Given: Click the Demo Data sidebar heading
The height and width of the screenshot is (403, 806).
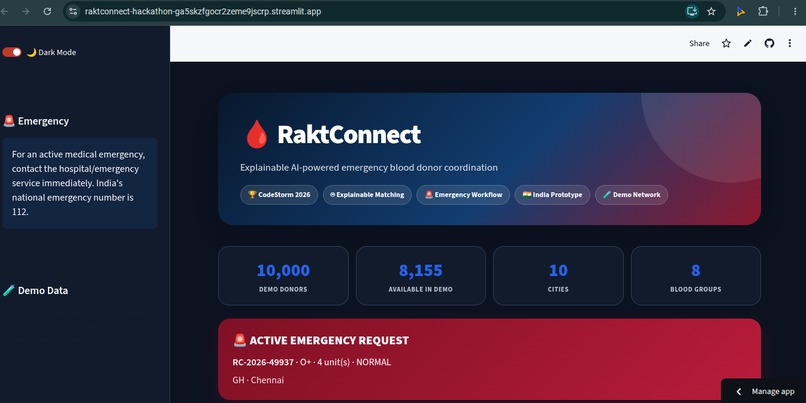Looking at the screenshot, I should click(43, 290).
